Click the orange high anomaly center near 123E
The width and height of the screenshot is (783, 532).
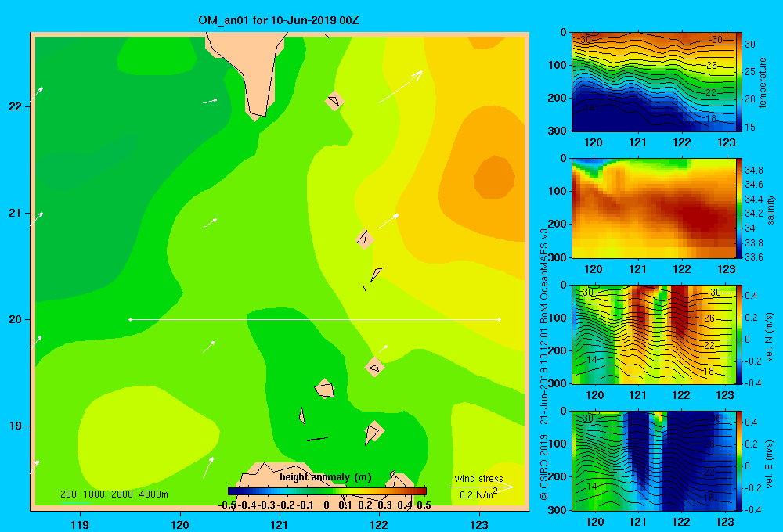494,177
